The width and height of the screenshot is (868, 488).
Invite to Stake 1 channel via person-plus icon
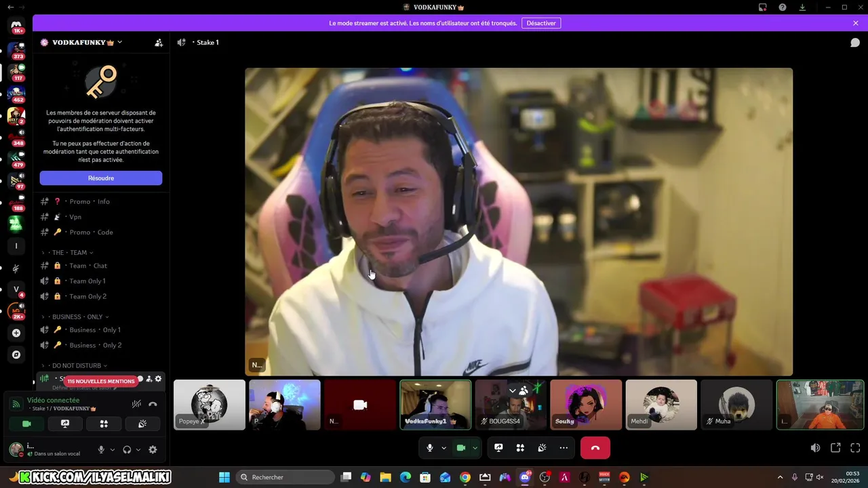149,379
